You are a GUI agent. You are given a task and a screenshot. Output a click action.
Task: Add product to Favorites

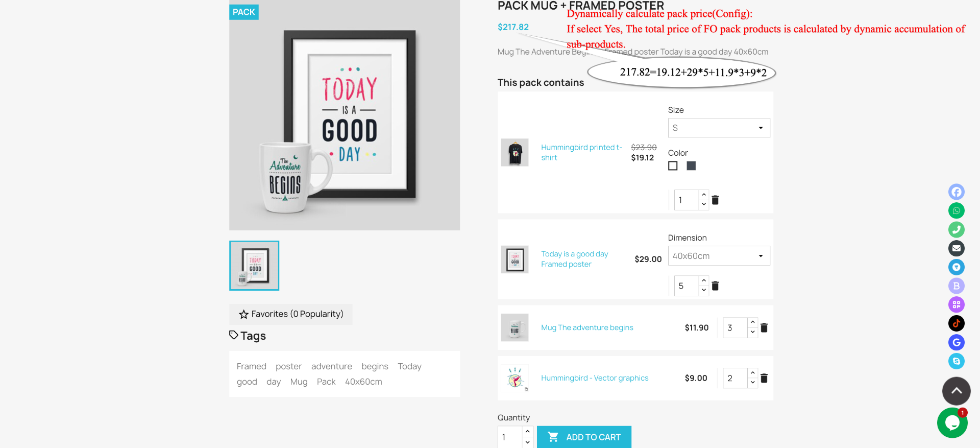pos(291,314)
